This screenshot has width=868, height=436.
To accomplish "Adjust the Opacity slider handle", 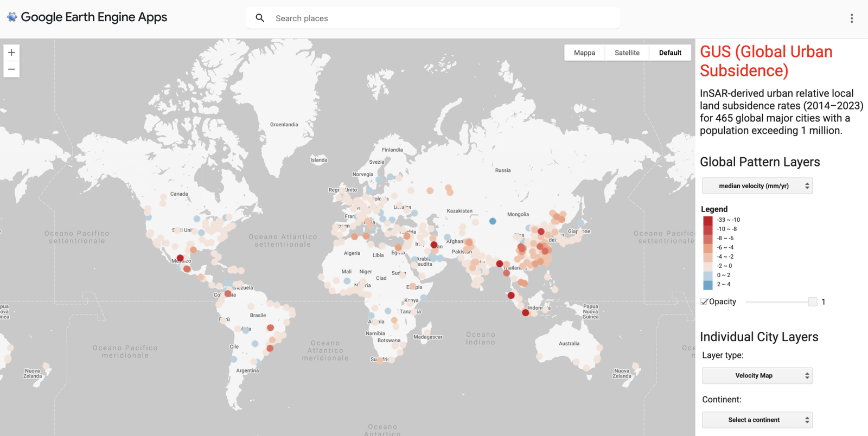I will [813, 302].
